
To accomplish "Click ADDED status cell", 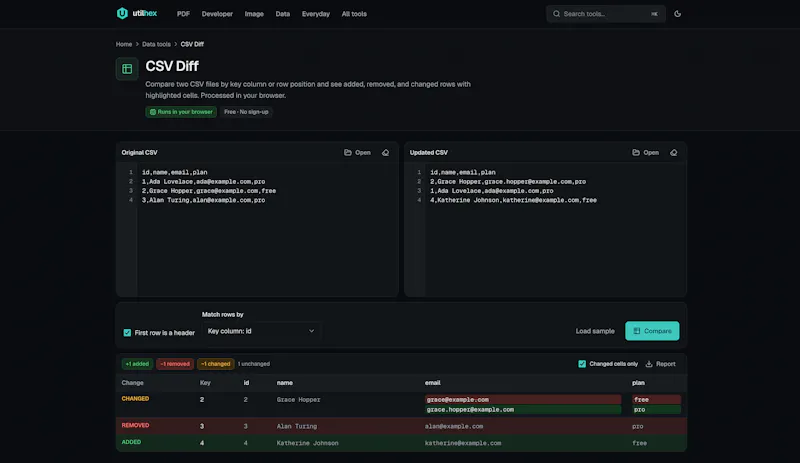I will pyautogui.click(x=131, y=442).
